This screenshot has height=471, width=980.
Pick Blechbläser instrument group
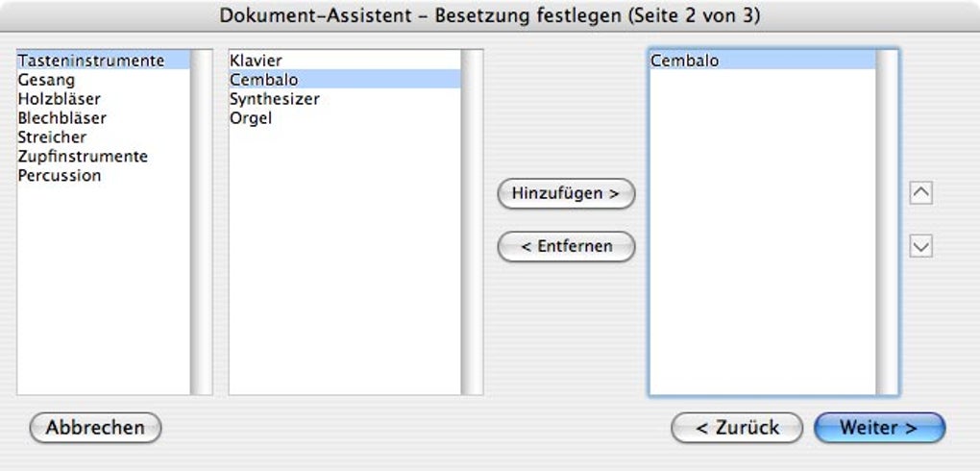click(61, 118)
